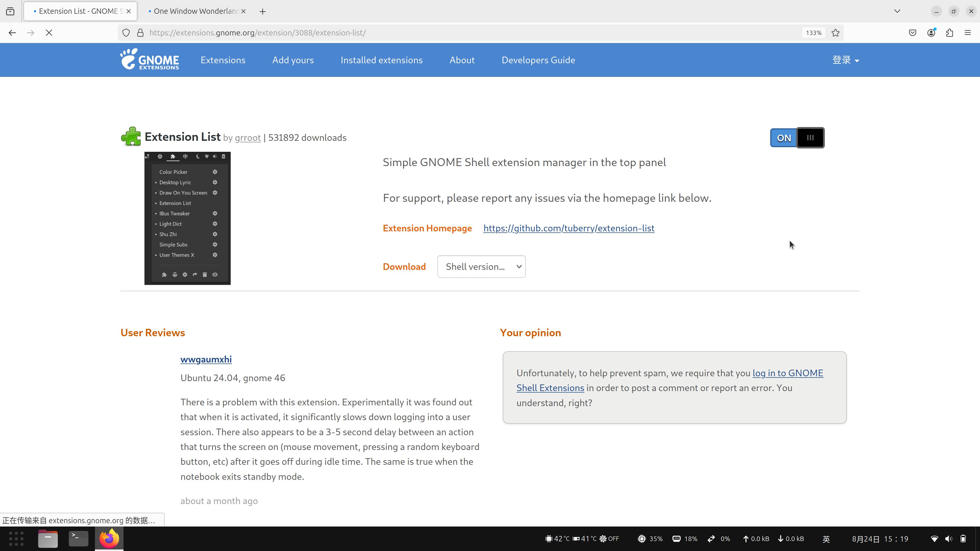
Task: Toggle the Extension List ON switch
Action: (x=797, y=138)
